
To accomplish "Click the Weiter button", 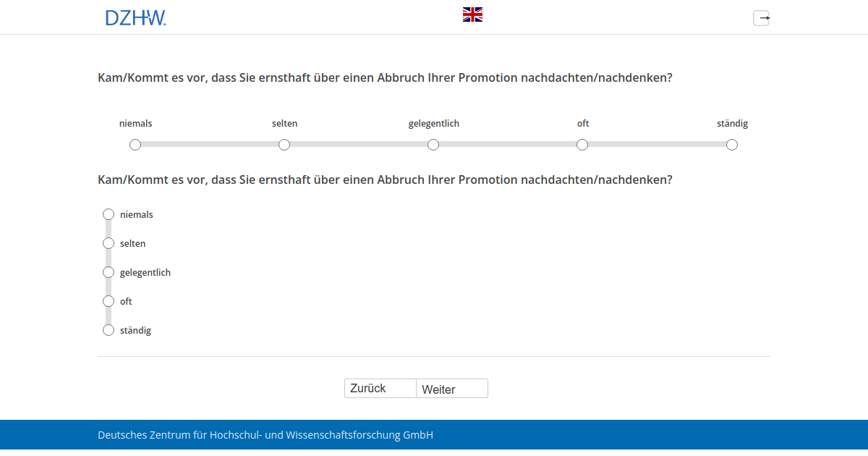I will pyautogui.click(x=451, y=389).
